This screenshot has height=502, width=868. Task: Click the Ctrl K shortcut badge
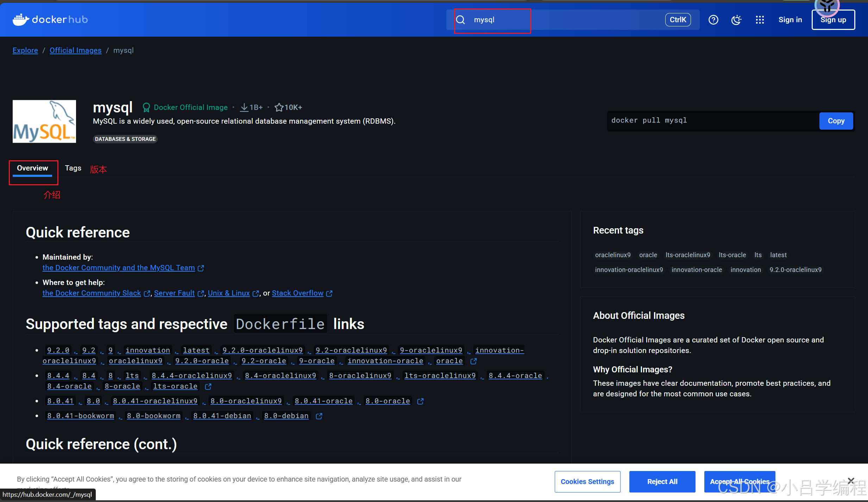point(678,20)
